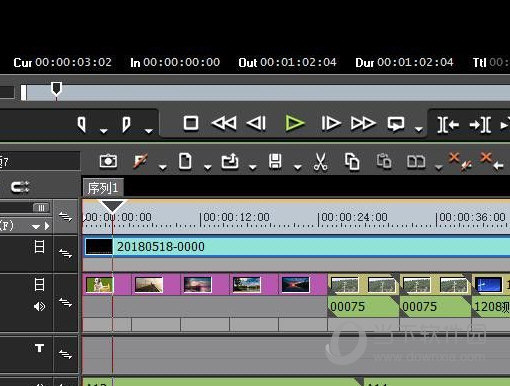Expand dropdown beside new document icon
This screenshot has width=510, height=386.
[x=208, y=167]
